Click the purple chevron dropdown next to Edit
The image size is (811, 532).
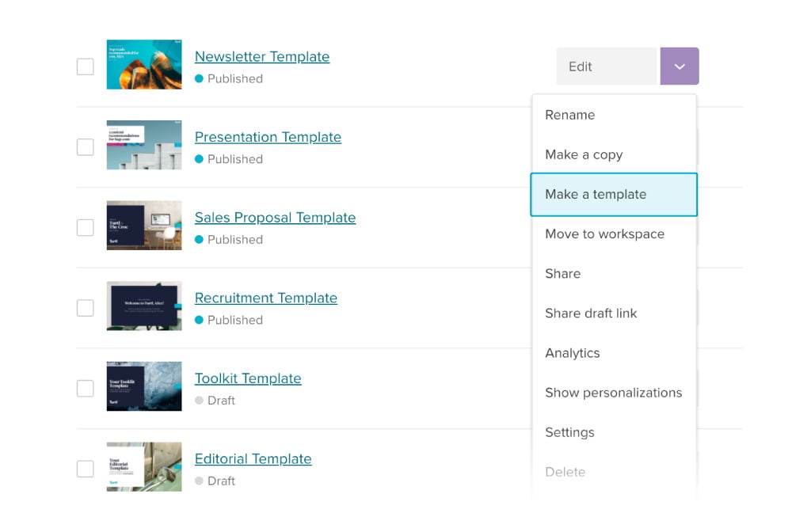tap(679, 66)
